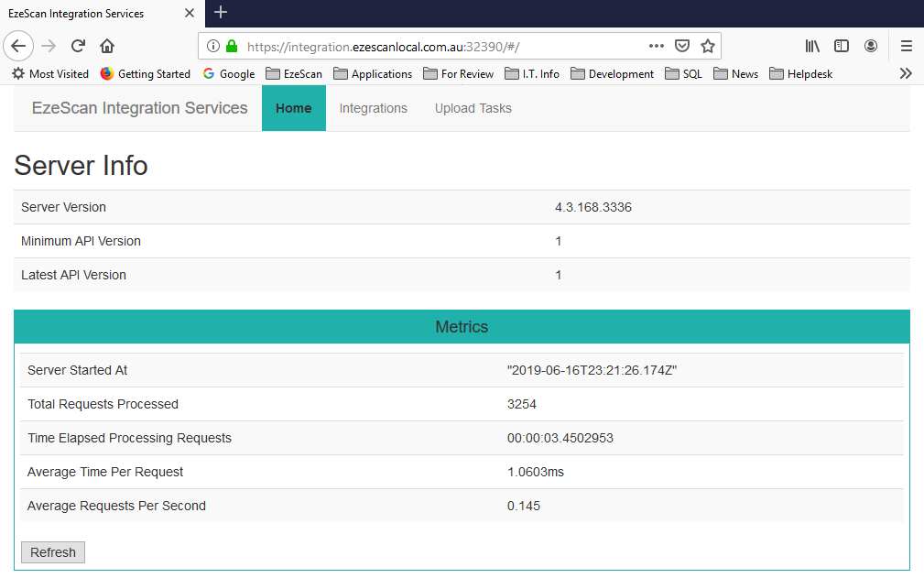Go to the browser Home icon
924x578 pixels.
click(107, 46)
